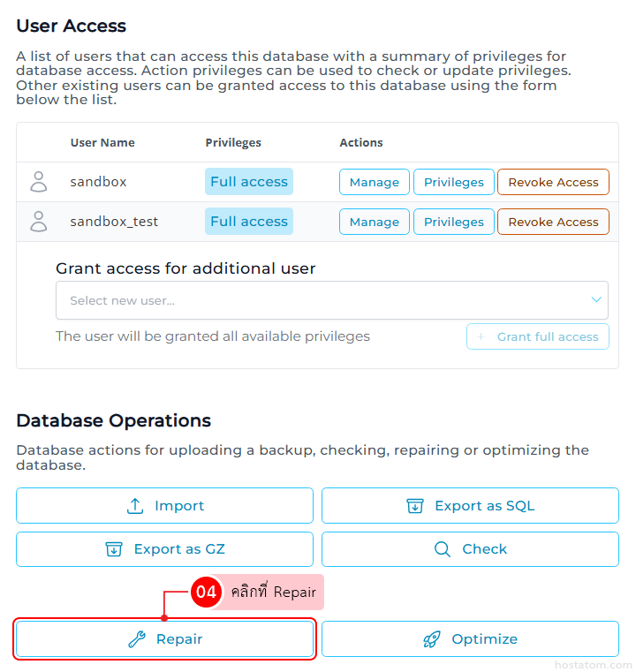Click Full access badge for sandbox

[x=249, y=182]
